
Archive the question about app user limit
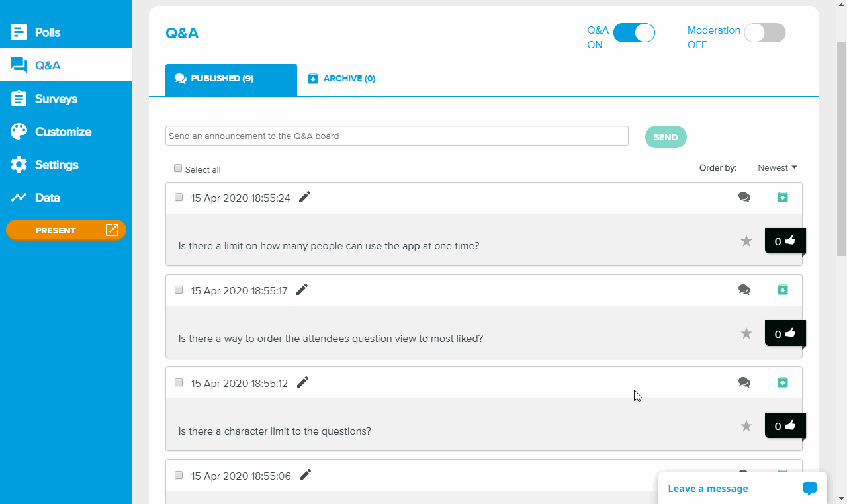[783, 197]
